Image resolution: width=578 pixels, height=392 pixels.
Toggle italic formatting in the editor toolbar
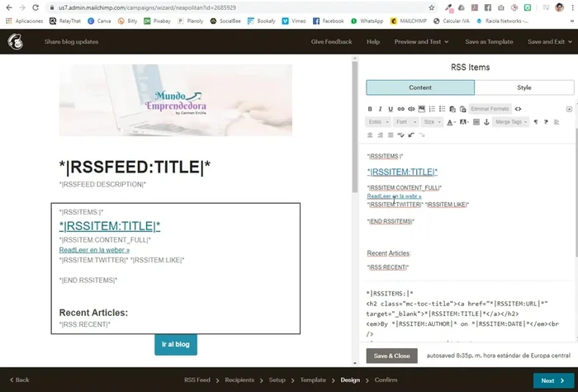(380, 109)
